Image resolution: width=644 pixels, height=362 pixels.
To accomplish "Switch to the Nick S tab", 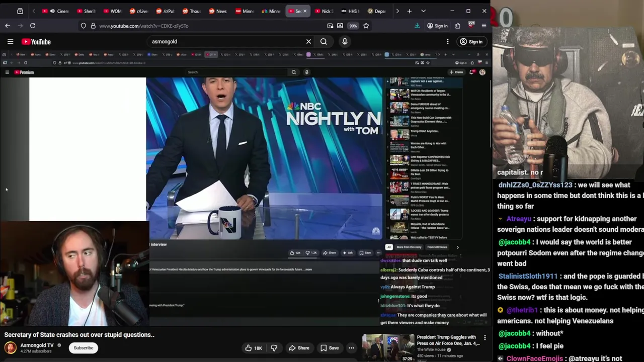I will coord(324,11).
